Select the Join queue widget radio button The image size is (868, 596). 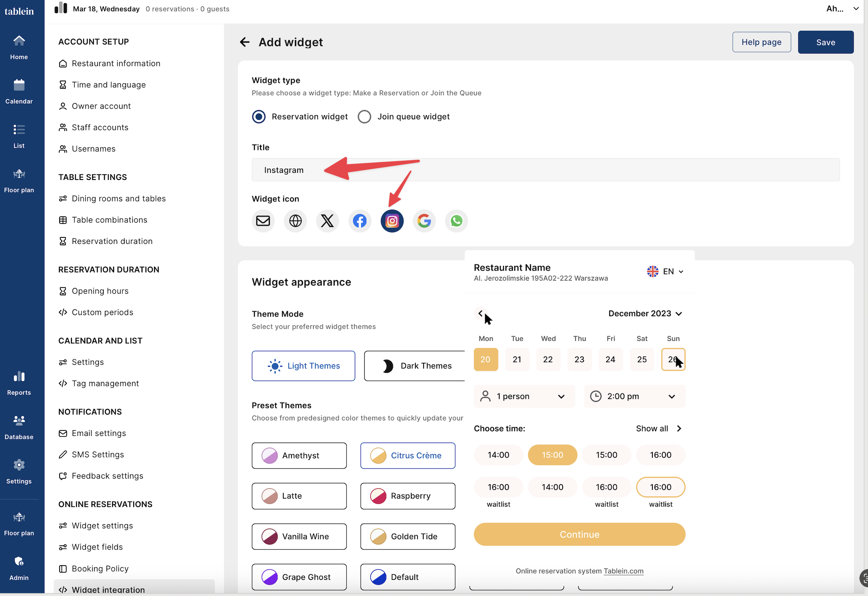click(x=364, y=117)
